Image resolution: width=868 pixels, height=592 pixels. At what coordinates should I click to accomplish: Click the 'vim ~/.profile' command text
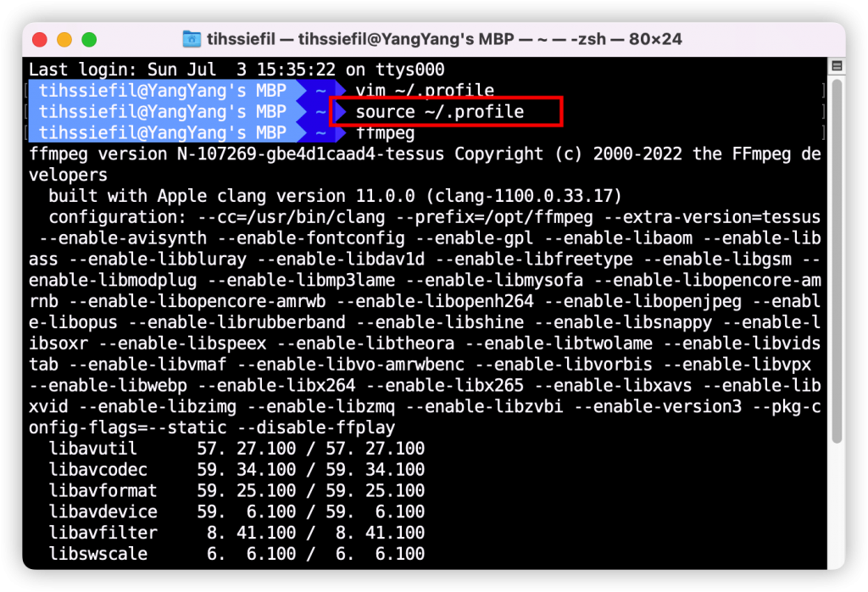(425, 90)
